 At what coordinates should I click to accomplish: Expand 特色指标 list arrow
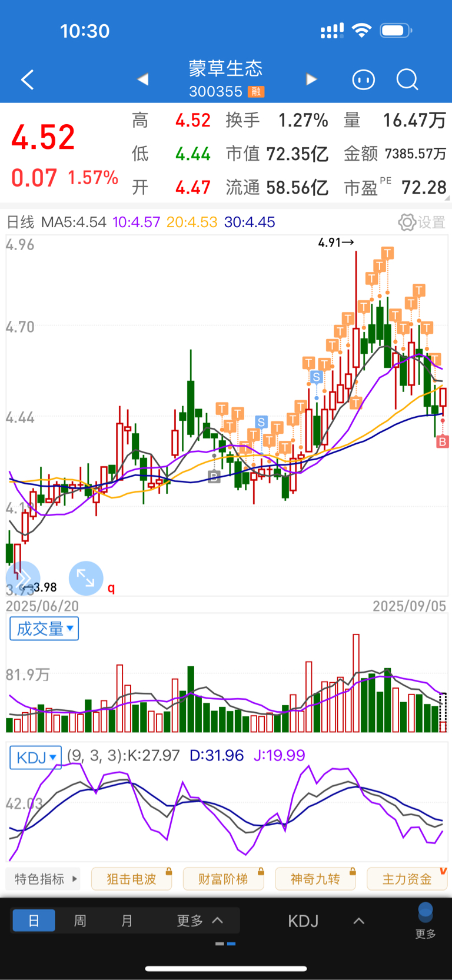tap(74, 879)
